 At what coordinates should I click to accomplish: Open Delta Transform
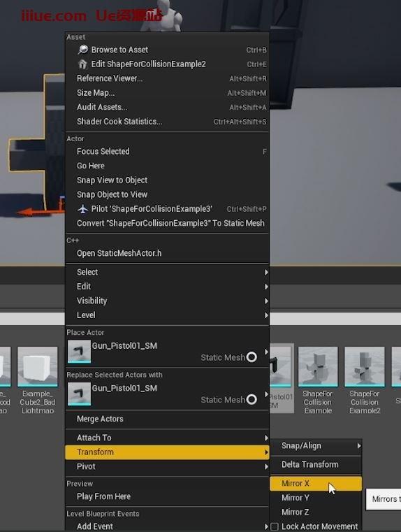point(316,464)
